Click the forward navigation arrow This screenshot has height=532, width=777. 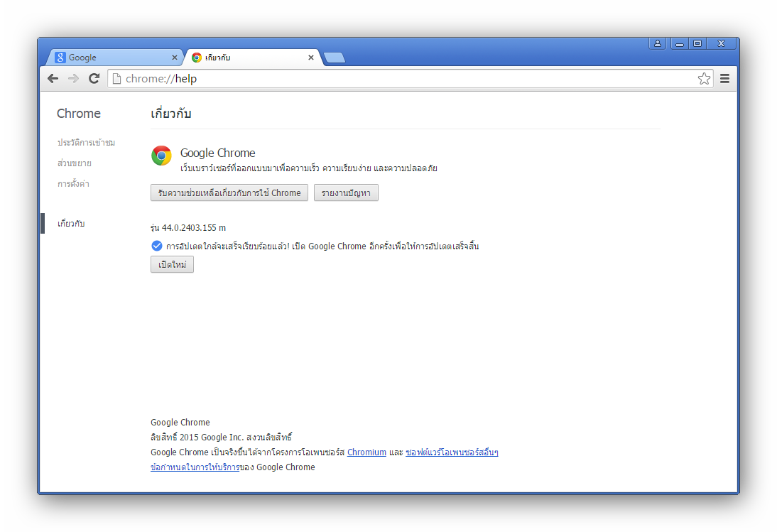click(x=73, y=78)
